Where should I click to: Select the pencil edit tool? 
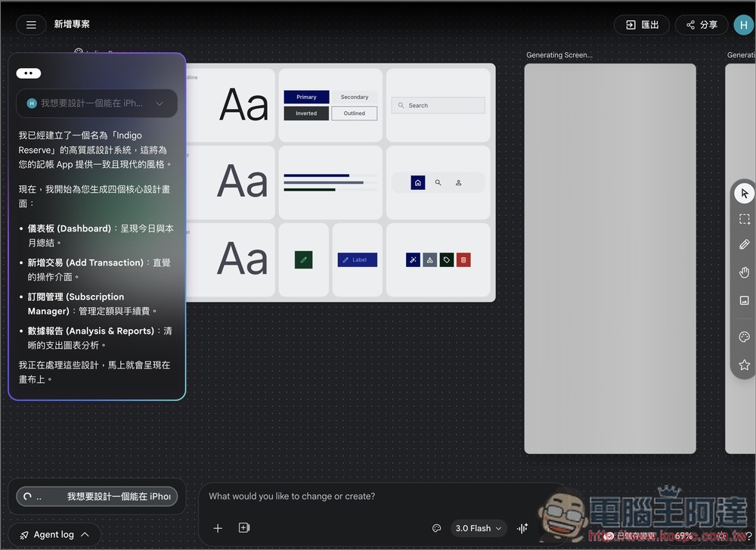tap(744, 244)
